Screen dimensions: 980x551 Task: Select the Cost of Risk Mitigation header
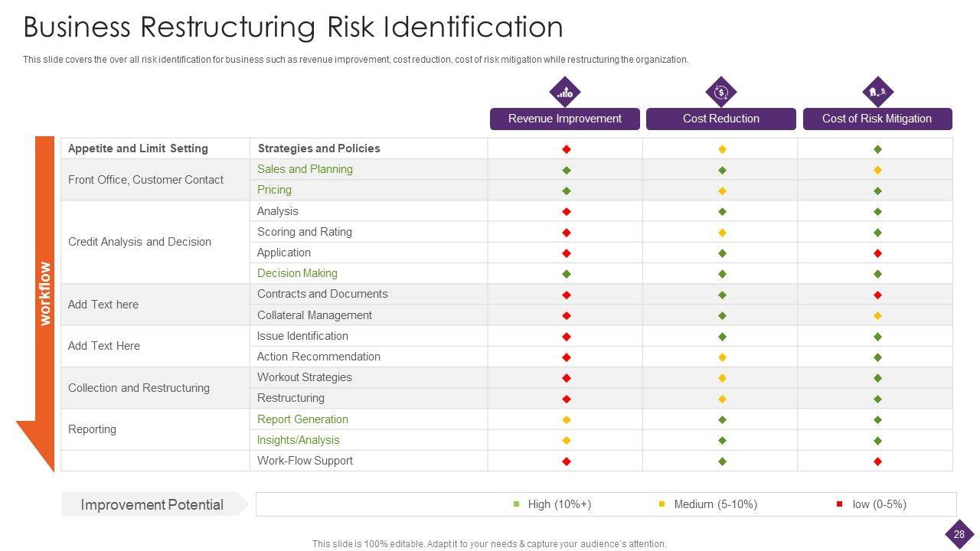click(877, 119)
